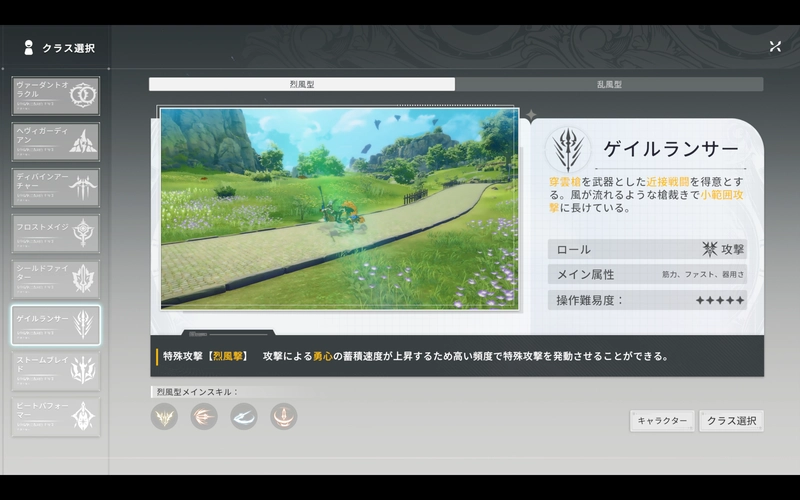Viewport: 800px width, 500px height.
Task: Click the highlighted 勇心 keyword
Action: pos(322,356)
